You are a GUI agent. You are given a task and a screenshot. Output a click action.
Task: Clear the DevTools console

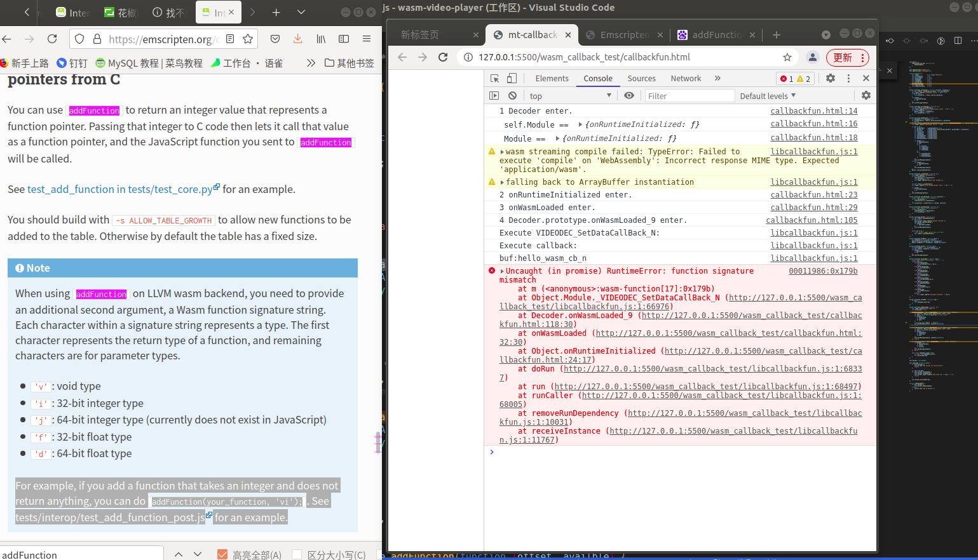(x=512, y=95)
